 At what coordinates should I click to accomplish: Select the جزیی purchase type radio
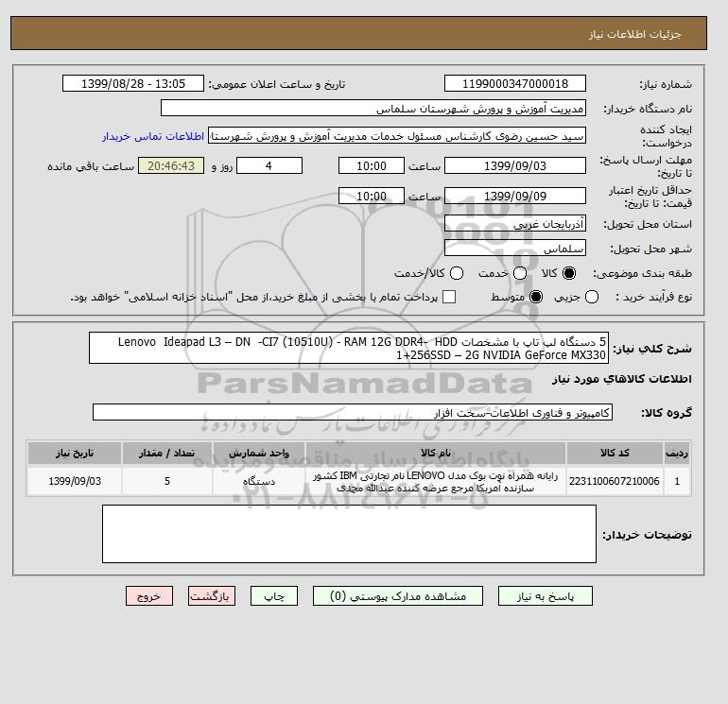click(592, 297)
